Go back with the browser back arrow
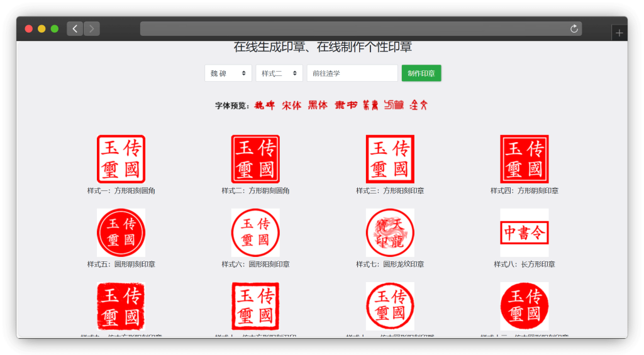This screenshot has width=644, height=355. tap(75, 29)
